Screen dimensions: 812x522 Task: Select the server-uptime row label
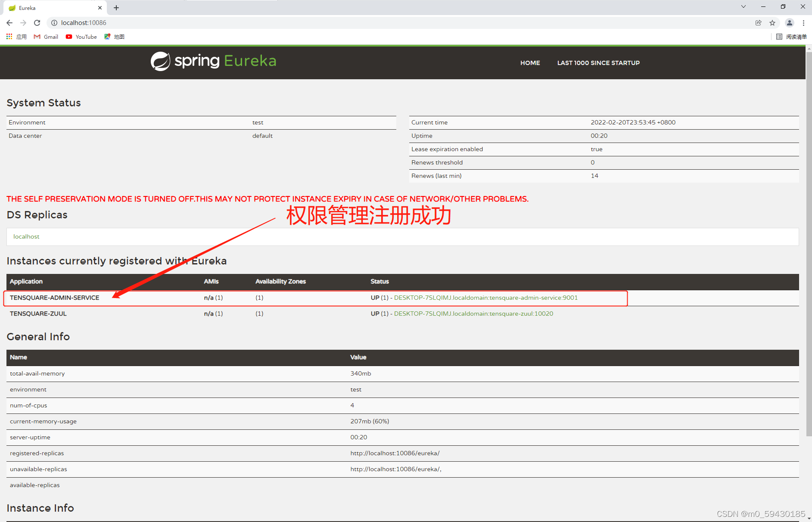coord(30,437)
